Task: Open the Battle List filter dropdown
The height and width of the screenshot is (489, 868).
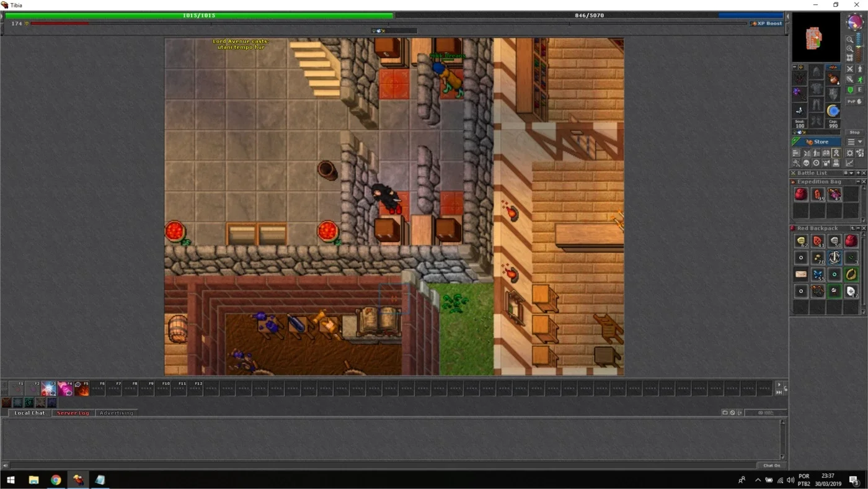Action: click(851, 173)
